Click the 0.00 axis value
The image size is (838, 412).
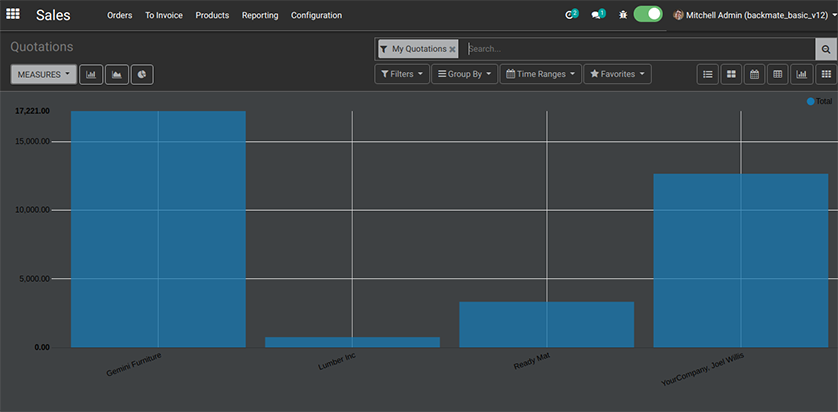click(x=42, y=347)
